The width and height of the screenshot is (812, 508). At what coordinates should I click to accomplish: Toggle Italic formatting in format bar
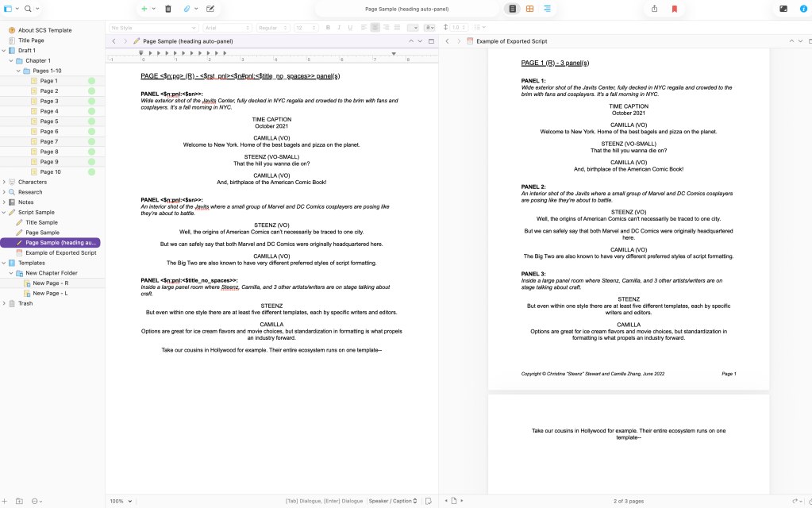[338, 28]
